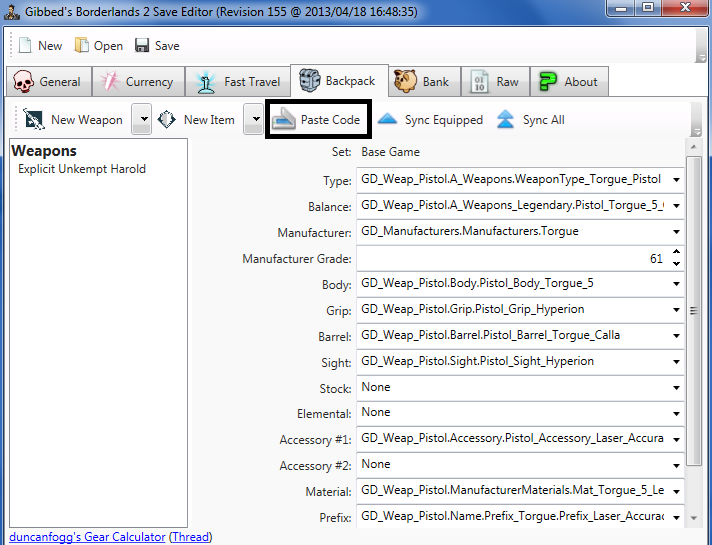
Task: Increase Manufacturer Grade with up arrow
Action: [x=677, y=253]
